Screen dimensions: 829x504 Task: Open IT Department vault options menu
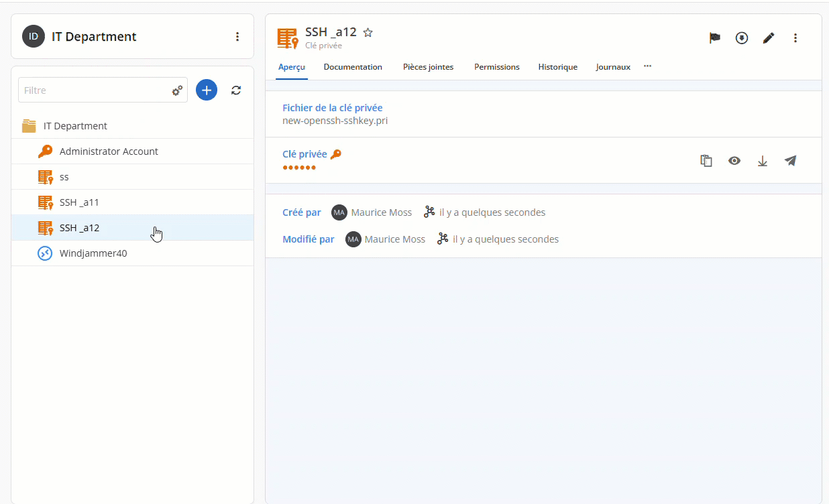click(237, 37)
